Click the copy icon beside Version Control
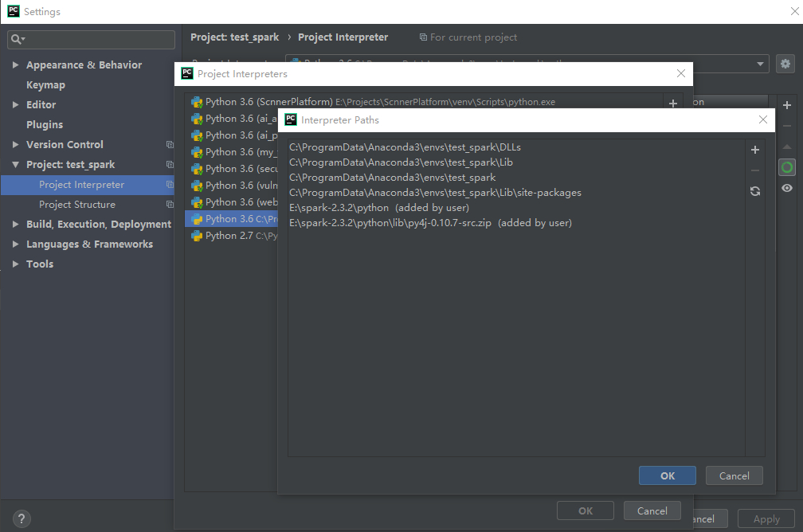Image resolution: width=803 pixels, height=532 pixels. [x=170, y=144]
